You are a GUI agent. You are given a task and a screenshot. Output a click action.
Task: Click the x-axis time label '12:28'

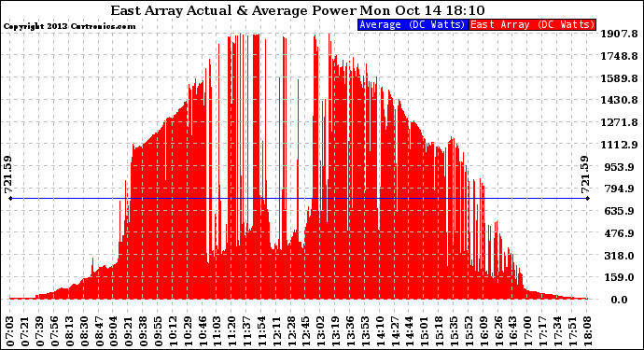tap(291, 331)
